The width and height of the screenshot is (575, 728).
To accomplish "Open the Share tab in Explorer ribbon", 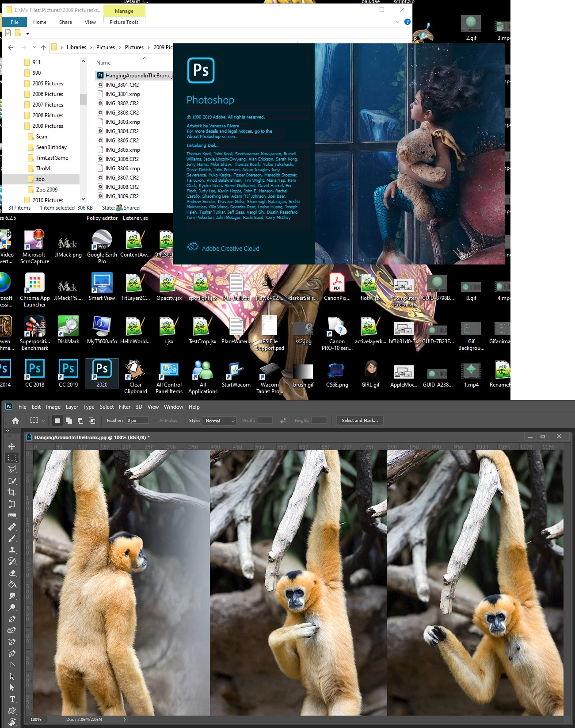I will point(65,22).
